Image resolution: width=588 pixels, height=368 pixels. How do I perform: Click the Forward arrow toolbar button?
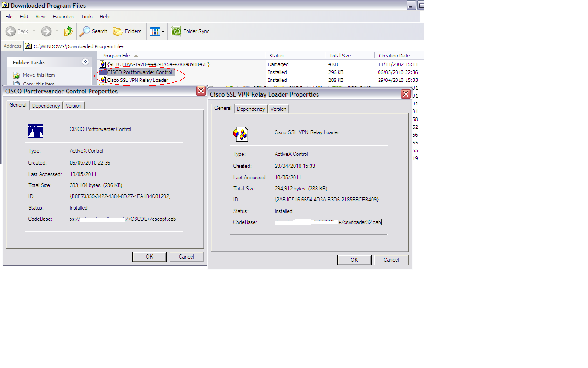pyautogui.click(x=46, y=31)
